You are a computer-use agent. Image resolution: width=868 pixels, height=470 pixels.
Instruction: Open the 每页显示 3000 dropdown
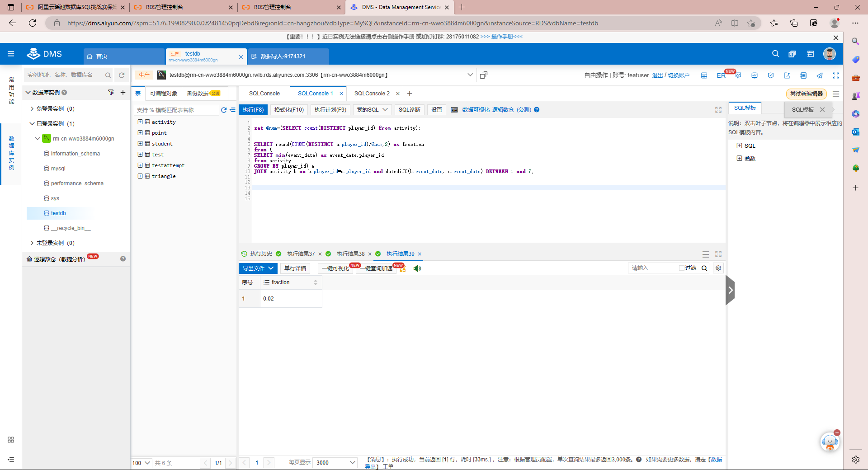coord(335,462)
